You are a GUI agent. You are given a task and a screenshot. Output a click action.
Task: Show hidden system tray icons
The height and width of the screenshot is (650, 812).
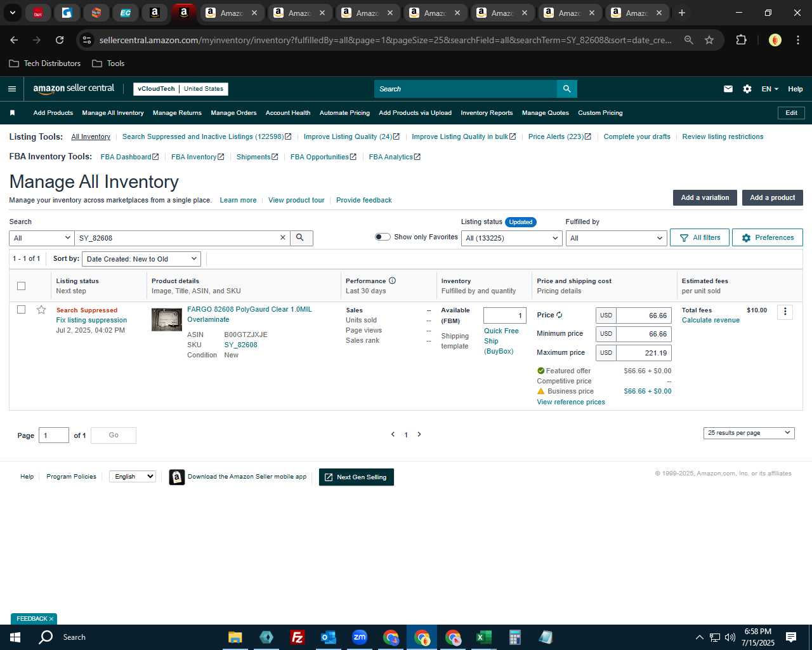click(x=699, y=637)
